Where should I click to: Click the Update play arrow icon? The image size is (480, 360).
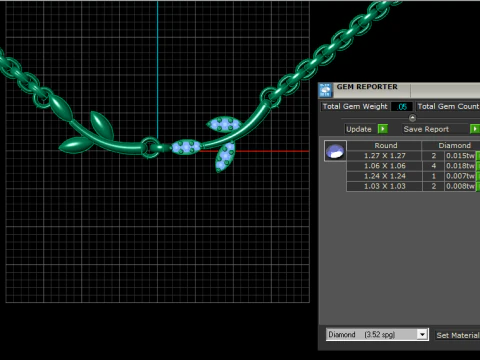pos(382,129)
